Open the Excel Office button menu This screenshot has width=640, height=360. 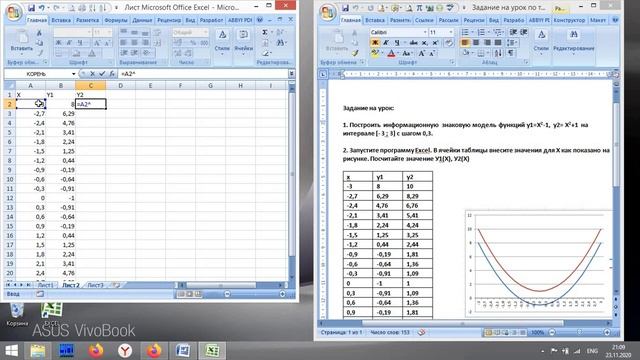pyautogui.click(x=13, y=12)
